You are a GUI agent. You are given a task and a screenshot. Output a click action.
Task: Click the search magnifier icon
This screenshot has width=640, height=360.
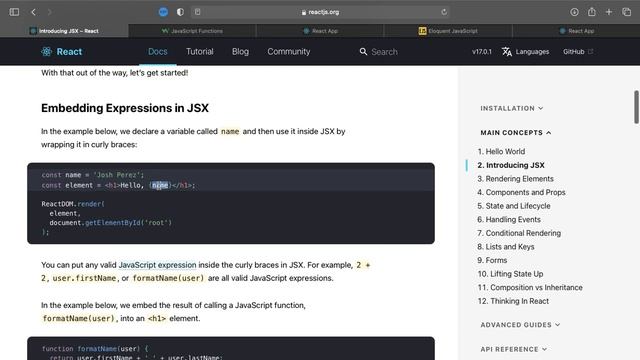[363, 51]
